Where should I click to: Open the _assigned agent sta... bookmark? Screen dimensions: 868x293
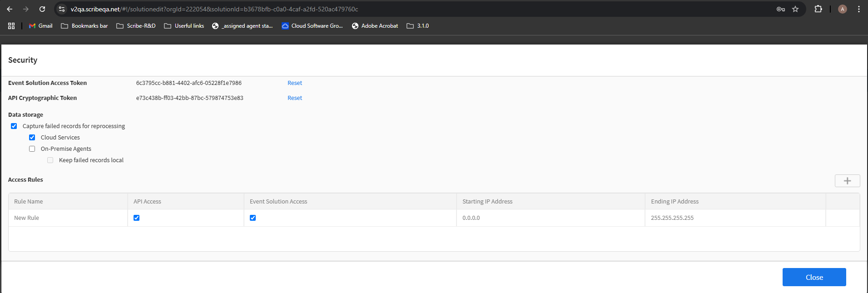tap(243, 26)
